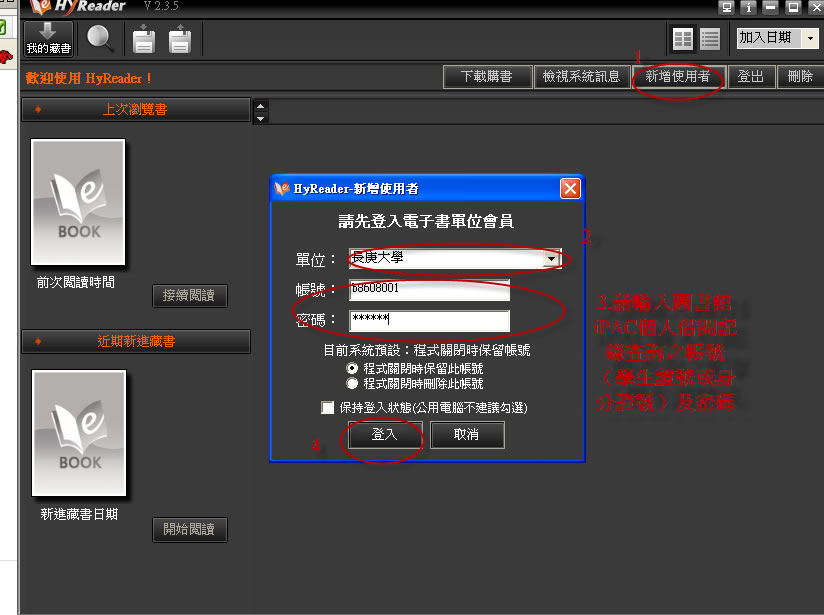Select the 上次瀏覽書 section header
Image resolution: width=824 pixels, height=615 pixels.
[x=136, y=109]
